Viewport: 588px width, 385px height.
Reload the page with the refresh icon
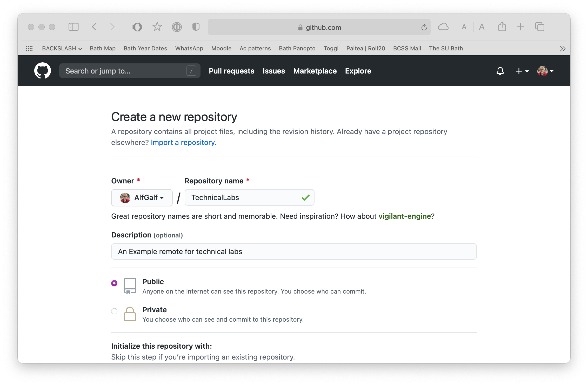coord(424,27)
